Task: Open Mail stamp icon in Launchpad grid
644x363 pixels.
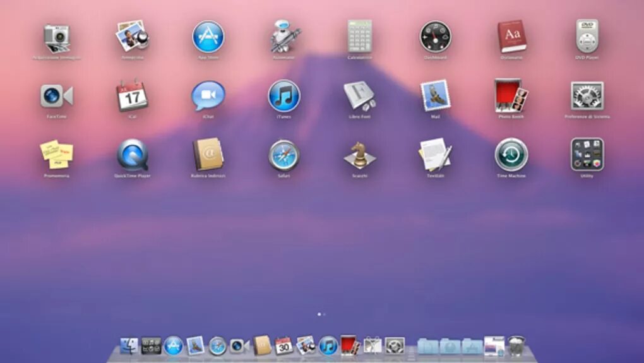Action: pyautogui.click(x=436, y=96)
